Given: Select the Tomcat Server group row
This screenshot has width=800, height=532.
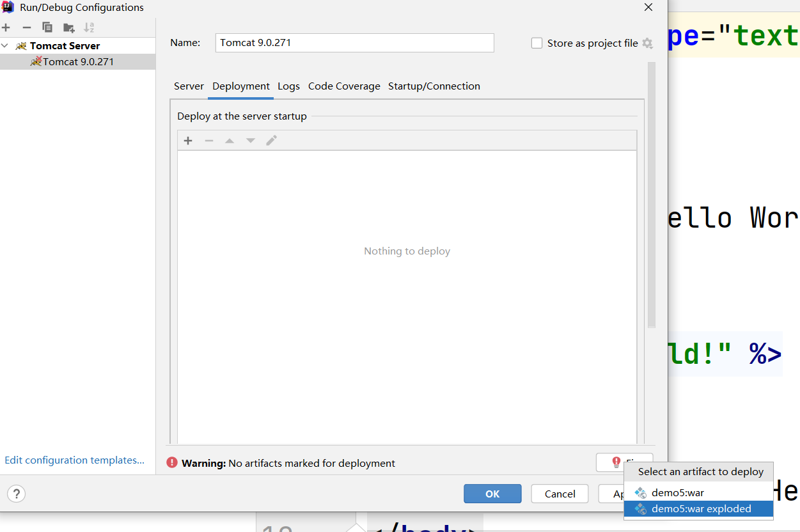Looking at the screenshot, I should point(77,46).
